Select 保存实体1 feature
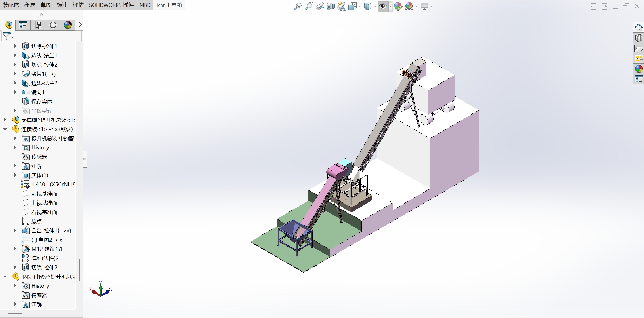 [x=43, y=101]
